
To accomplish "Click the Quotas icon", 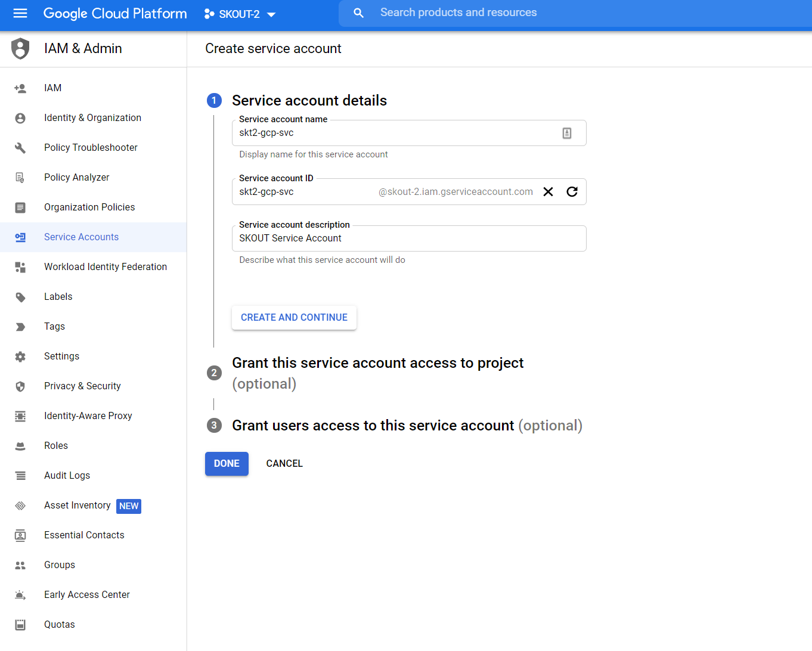I will tap(20, 625).
